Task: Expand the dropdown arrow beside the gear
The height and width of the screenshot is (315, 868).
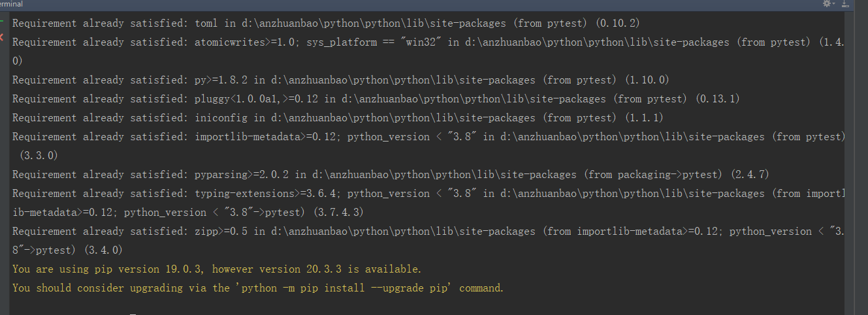Action: (x=834, y=4)
